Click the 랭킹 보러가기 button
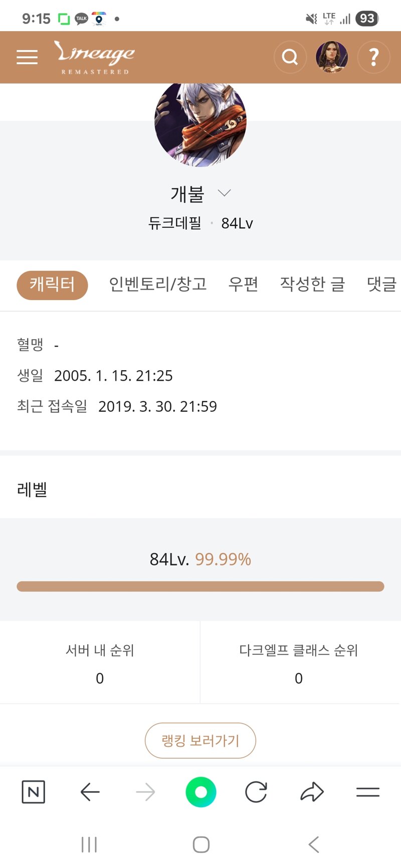 click(200, 740)
